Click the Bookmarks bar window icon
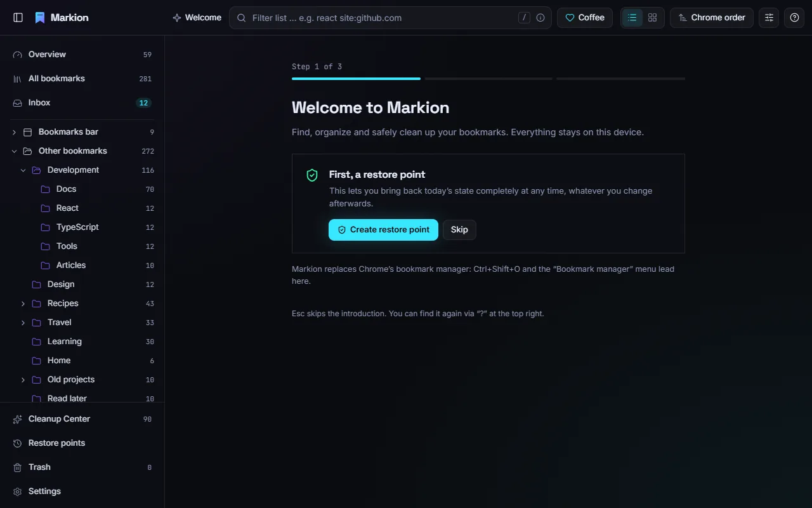The height and width of the screenshot is (508, 812). tap(27, 132)
